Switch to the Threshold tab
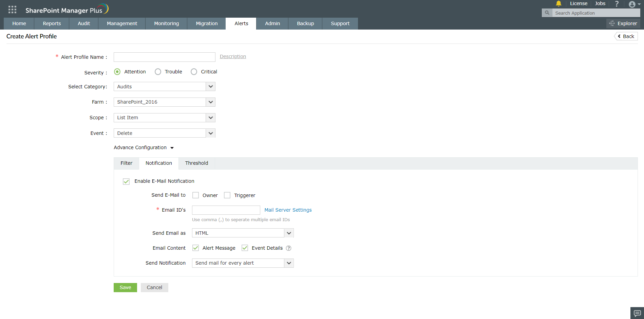The height and width of the screenshot is (319, 644). click(x=196, y=163)
